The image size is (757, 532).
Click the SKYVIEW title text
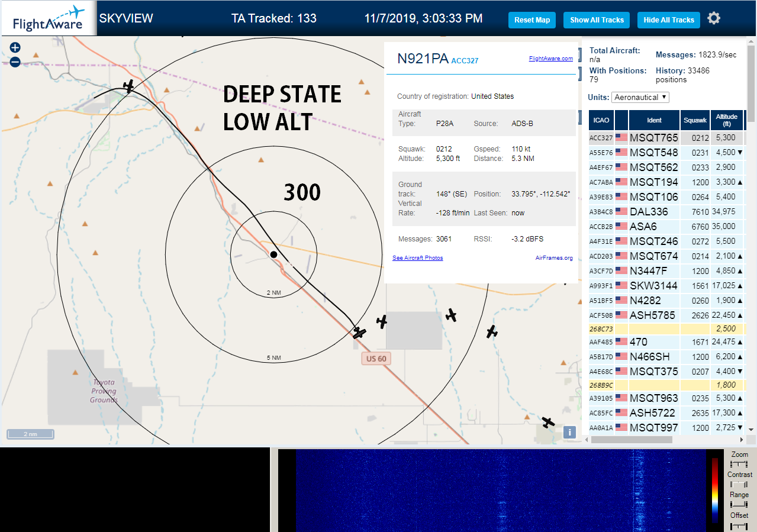coord(126,18)
